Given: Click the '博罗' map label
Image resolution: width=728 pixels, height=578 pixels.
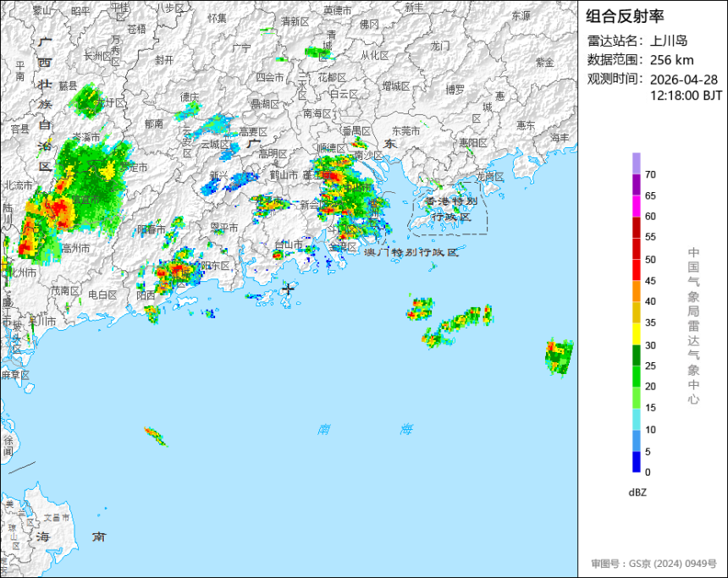Looking at the screenshot, I should point(455,90).
